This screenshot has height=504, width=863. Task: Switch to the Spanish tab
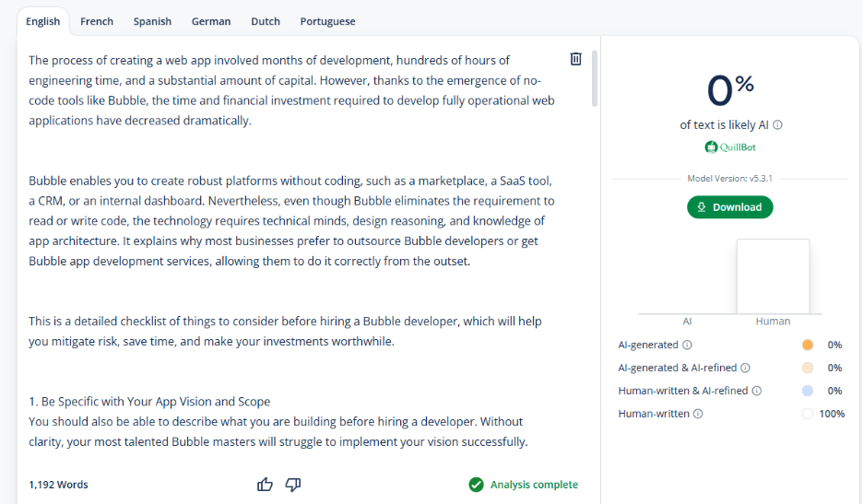click(x=152, y=21)
